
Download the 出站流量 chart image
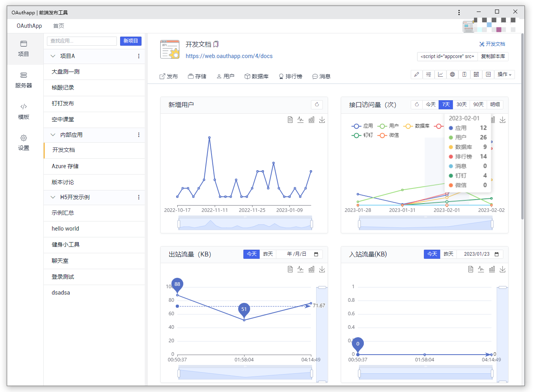tap(322, 269)
